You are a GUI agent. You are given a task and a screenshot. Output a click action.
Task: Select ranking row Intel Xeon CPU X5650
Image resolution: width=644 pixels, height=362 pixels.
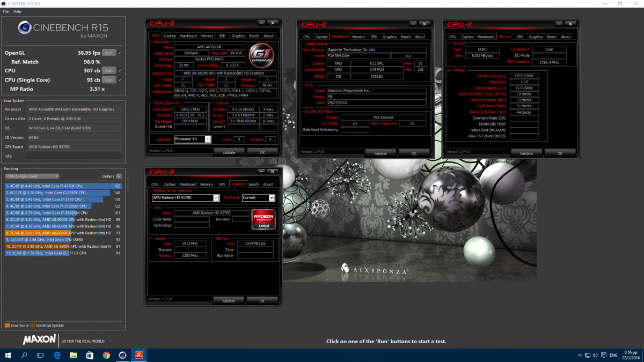[63, 240]
